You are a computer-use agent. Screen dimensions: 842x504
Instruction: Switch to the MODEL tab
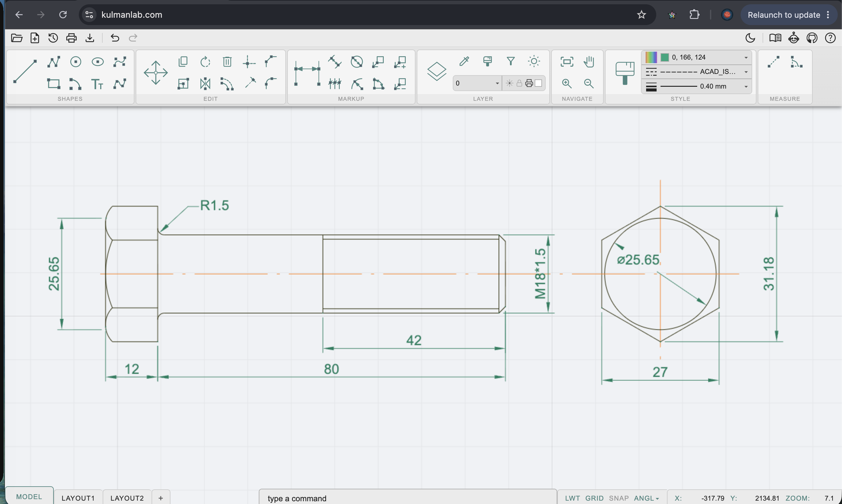pos(29,497)
